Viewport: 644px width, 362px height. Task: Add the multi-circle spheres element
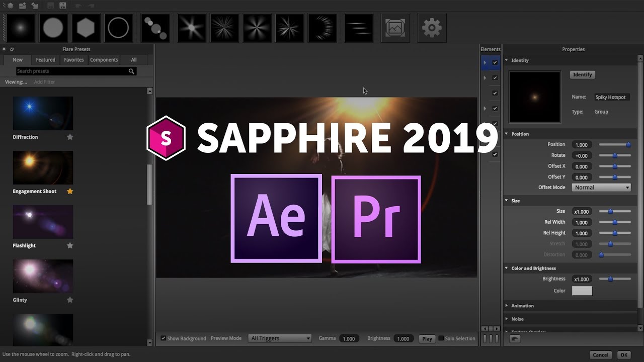click(x=155, y=28)
